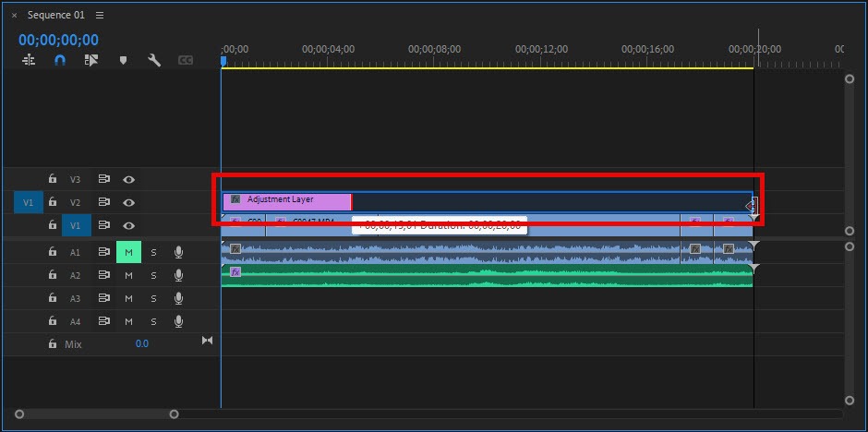This screenshot has height=432, width=868.
Task: Click the Linked Selection icon
Action: coord(90,60)
